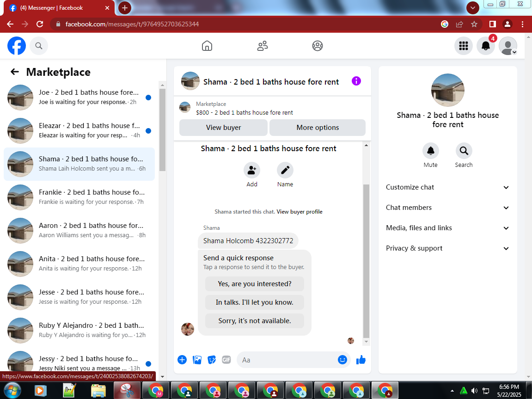Open the View buyer profile link
Image resolution: width=532 pixels, height=399 pixels.
(300, 212)
